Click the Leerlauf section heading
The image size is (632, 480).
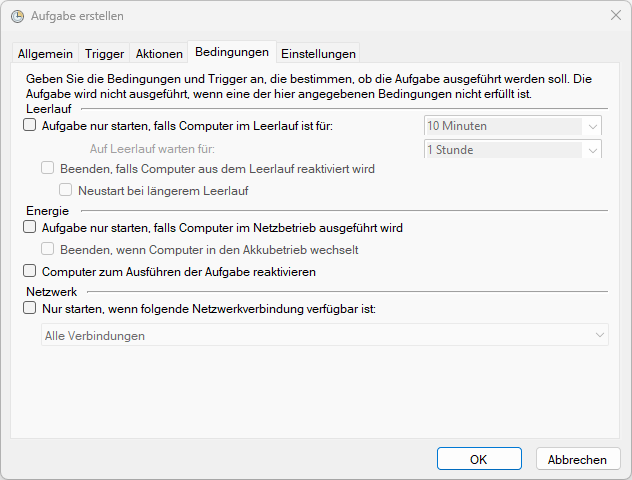[49, 109]
